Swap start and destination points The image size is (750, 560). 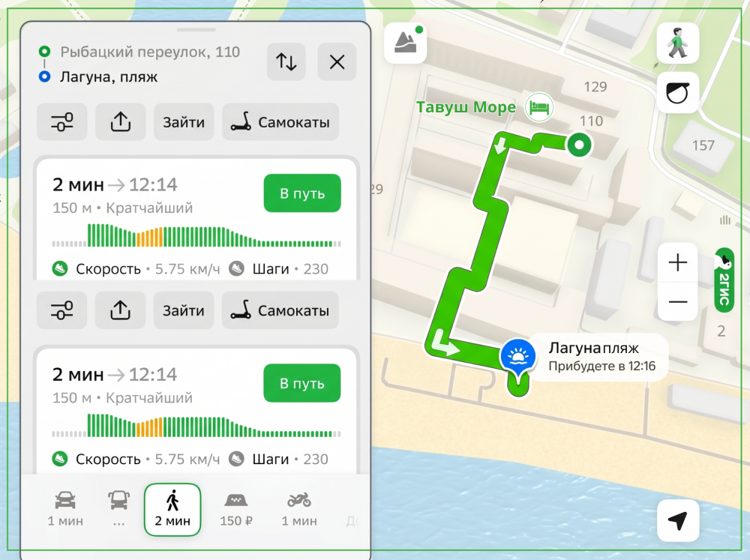[286, 61]
